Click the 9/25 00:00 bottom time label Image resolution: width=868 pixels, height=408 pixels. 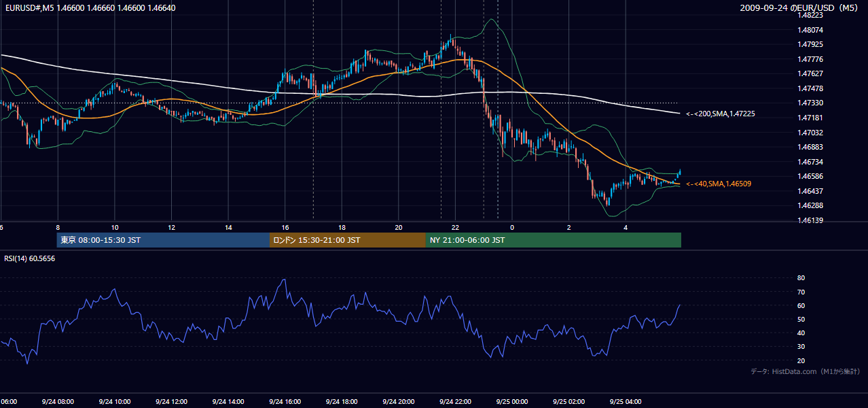pyautogui.click(x=513, y=402)
